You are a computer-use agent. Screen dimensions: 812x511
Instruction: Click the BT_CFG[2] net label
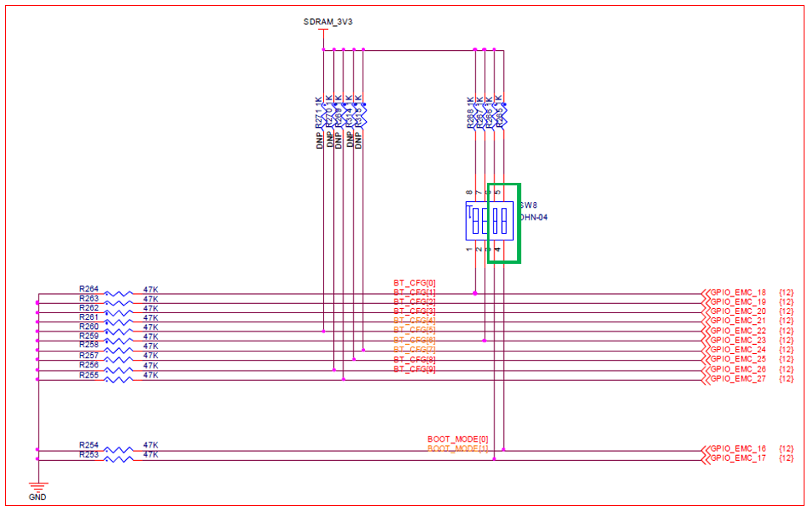(414, 301)
